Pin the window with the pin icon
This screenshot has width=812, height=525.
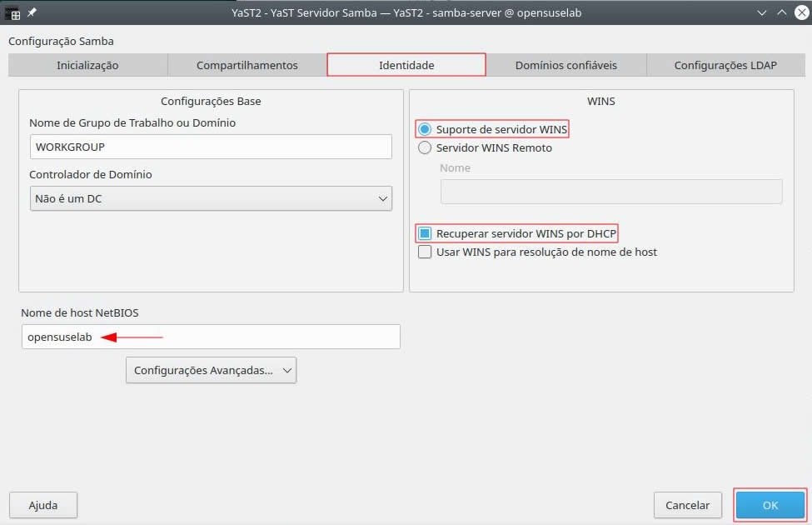pos(32,12)
